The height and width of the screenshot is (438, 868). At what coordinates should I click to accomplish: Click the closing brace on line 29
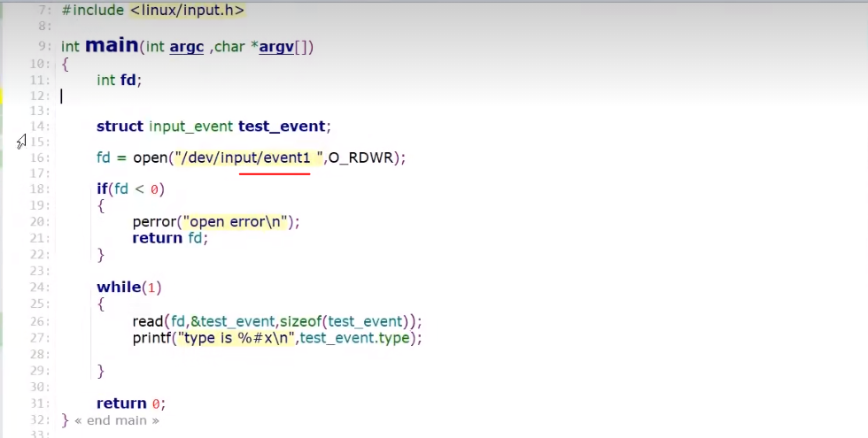(101, 371)
